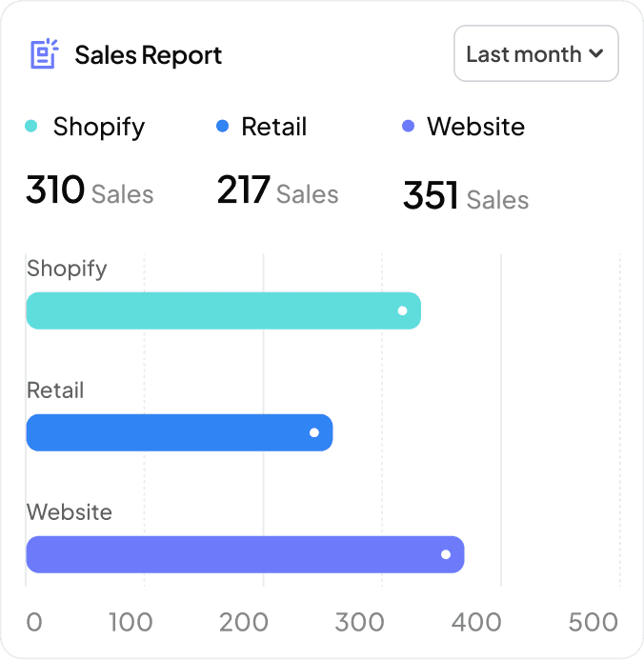The height and width of the screenshot is (660, 644).
Task: Click the 0 axis label
Action: (34, 622)
